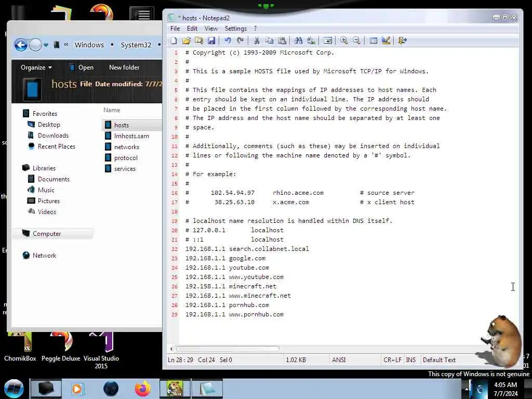Open the Replace tool icon
Viewport: 532px width, 399px height.
311,41
